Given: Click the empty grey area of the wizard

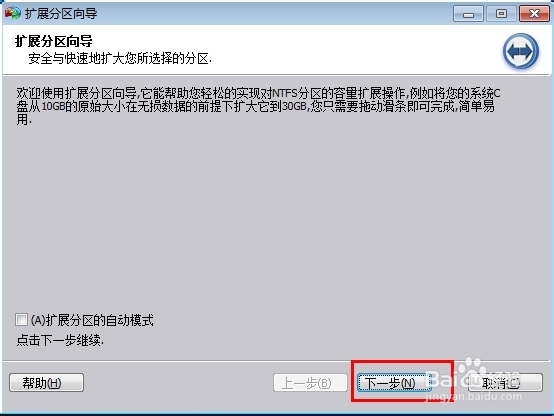Looking at the screenshot, I should (x=276, y=219).
